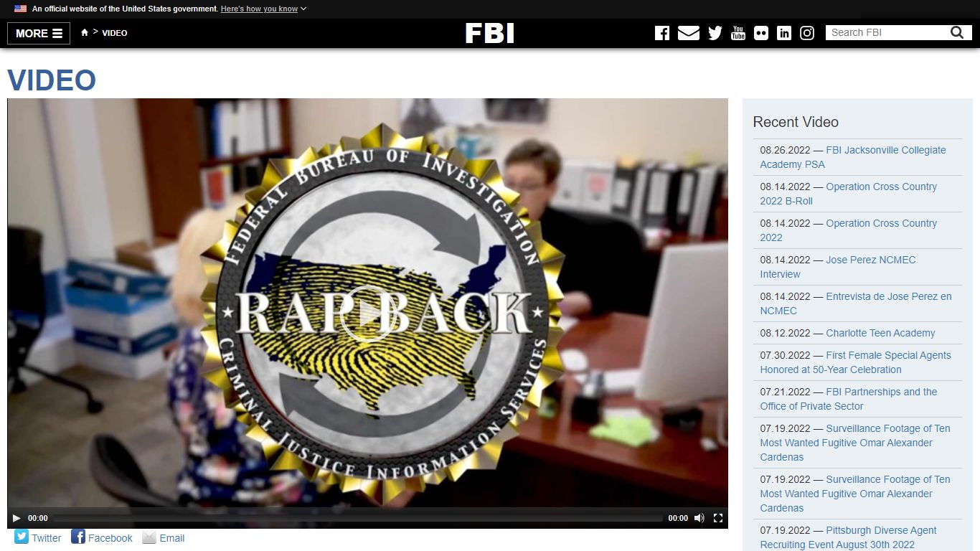Click the Recent Video heading
The width and height of the screenshot is (980, 551).
pos(796,122)
